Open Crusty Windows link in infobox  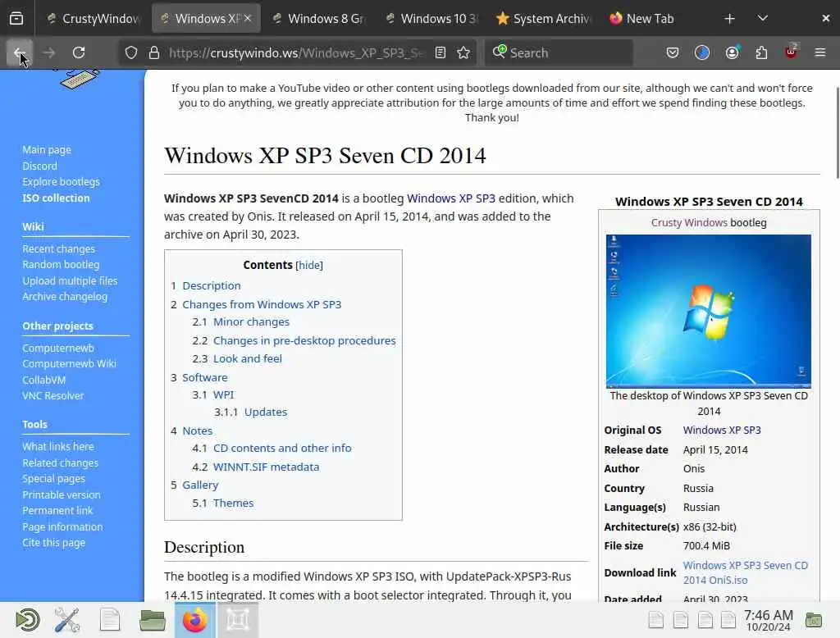tap(689, 223)
